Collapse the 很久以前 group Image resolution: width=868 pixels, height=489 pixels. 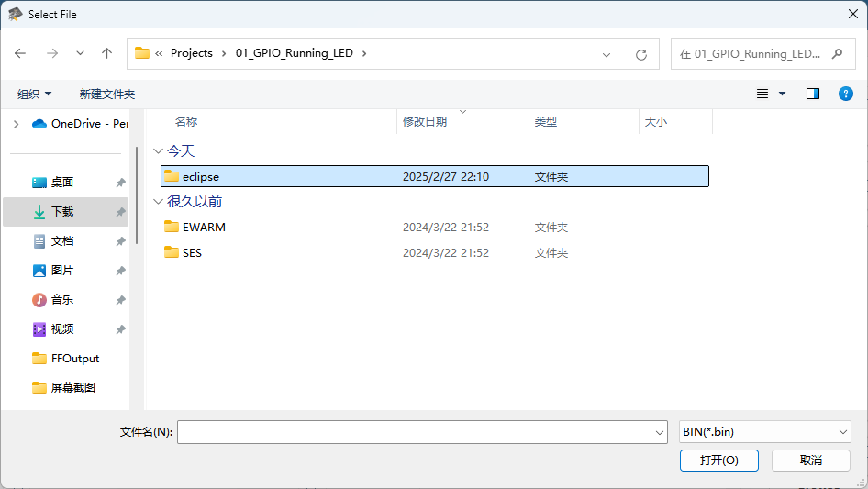click(158, 202)
